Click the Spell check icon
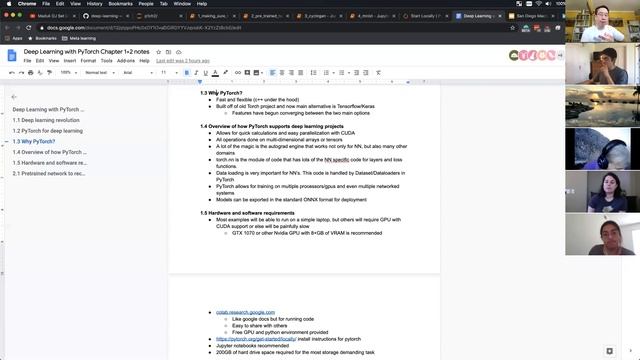This screenshot has height=360, width=640. coord(40,73)
